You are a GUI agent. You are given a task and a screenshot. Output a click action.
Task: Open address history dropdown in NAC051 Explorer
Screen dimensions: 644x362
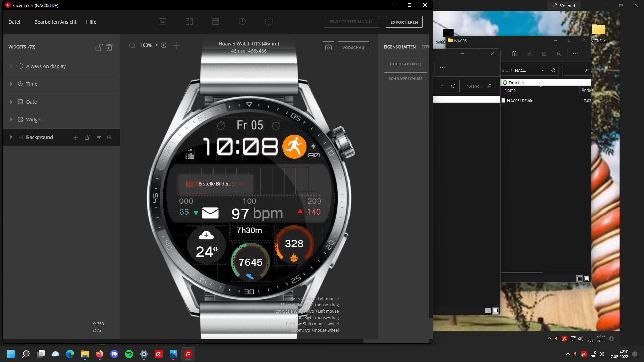click(x=543, y=70)
